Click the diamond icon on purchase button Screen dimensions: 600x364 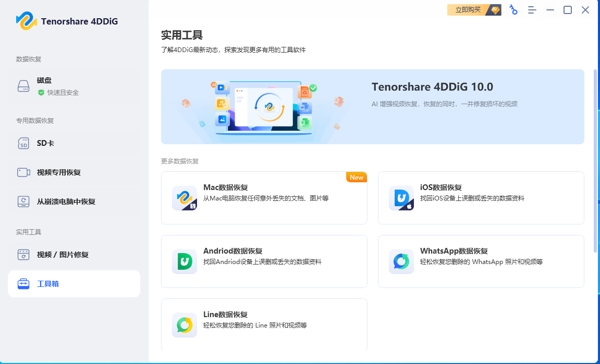495,10
